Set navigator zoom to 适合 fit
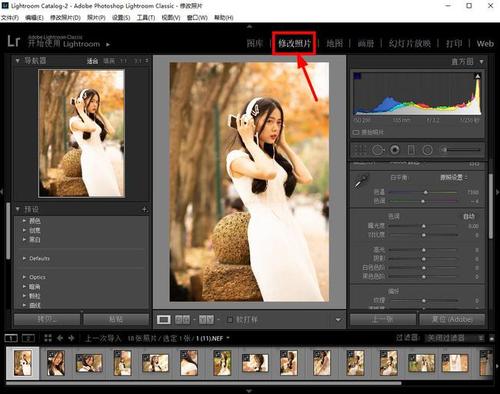Viewport: 500px width, 394px height. click(x=92, y=61)
